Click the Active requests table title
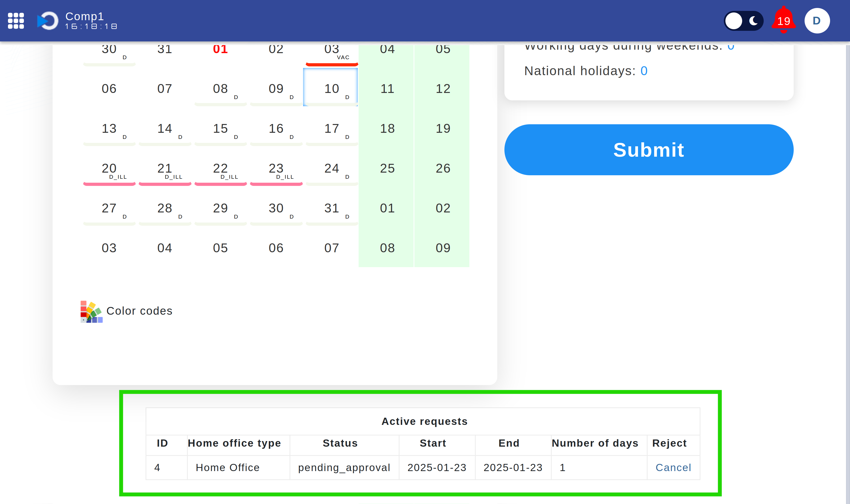 (424, 421)
